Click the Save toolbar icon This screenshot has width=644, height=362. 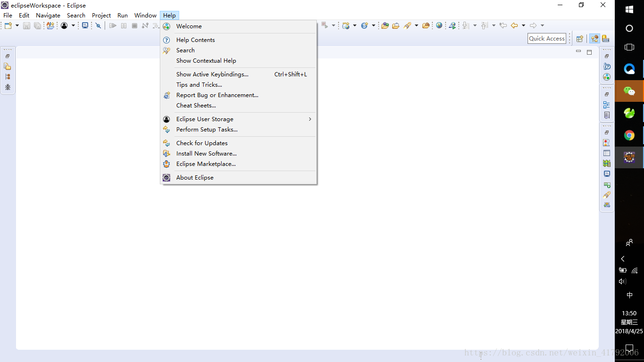[x=27, y=25]
